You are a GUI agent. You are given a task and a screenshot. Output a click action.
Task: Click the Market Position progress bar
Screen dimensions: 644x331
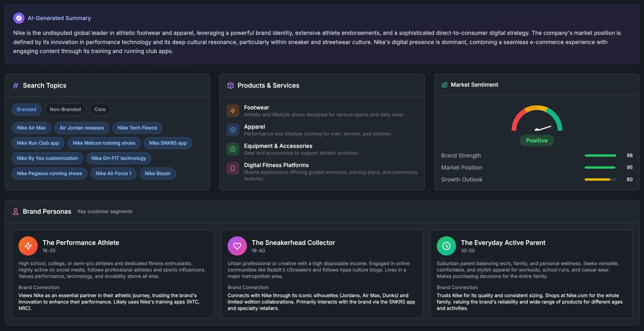pos(601,168)
